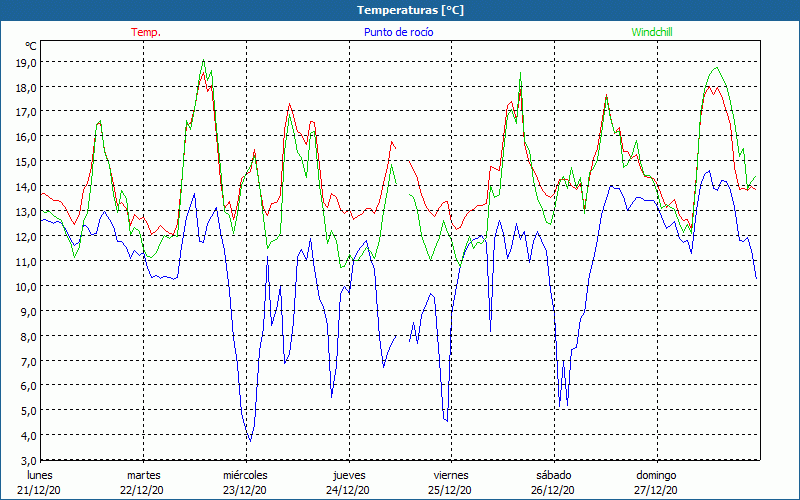The image size is (800, 500).
Task: Select the red Temp. legend label
Action: [x=146, y=32]
